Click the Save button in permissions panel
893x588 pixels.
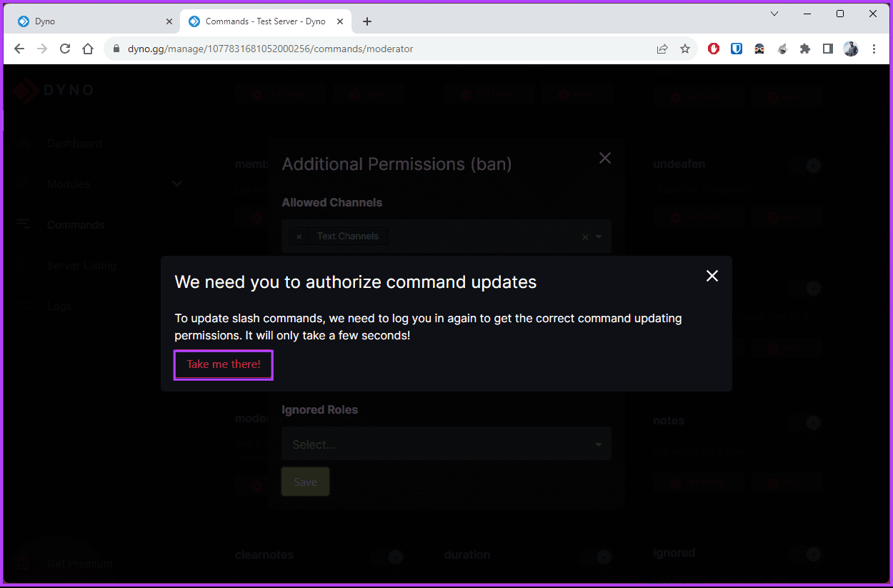(x=305, y=482)
